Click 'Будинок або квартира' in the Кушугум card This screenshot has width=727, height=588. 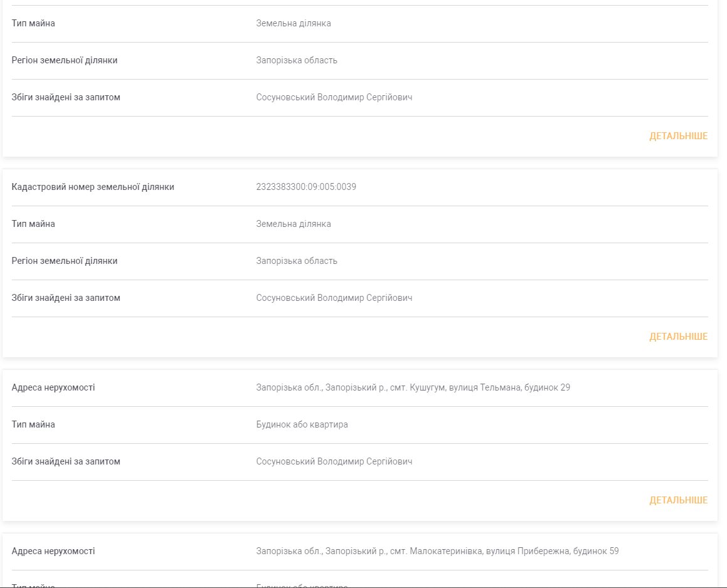tap(302, 424)
